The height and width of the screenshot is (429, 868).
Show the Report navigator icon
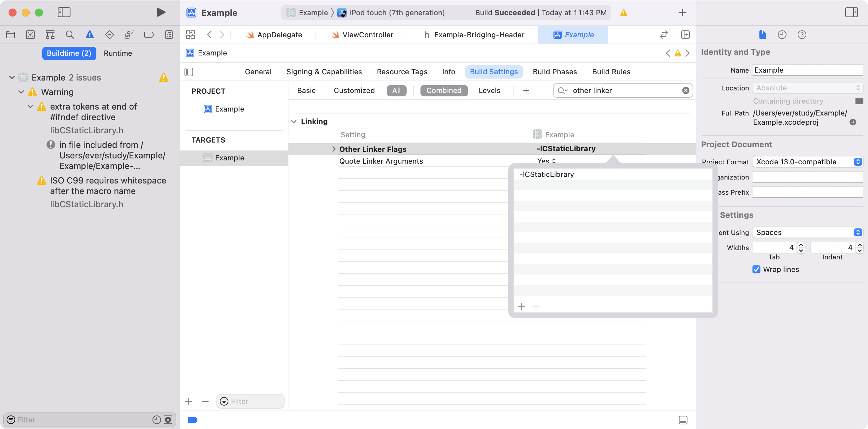(x=169, y=35)
